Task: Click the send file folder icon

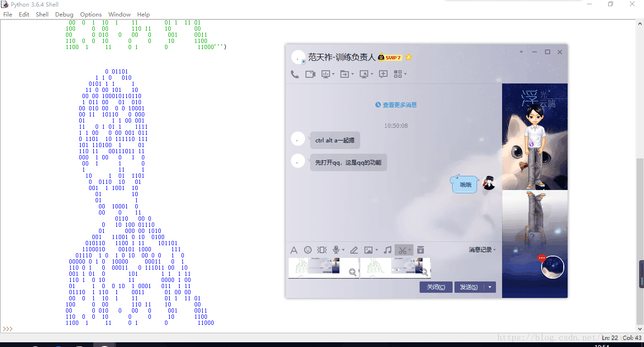Action: 345,74
